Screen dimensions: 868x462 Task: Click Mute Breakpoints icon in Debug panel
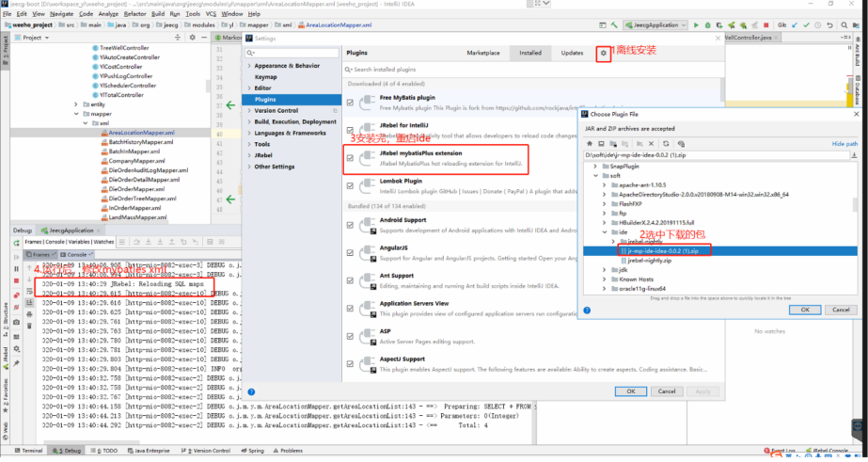[17, 308]
